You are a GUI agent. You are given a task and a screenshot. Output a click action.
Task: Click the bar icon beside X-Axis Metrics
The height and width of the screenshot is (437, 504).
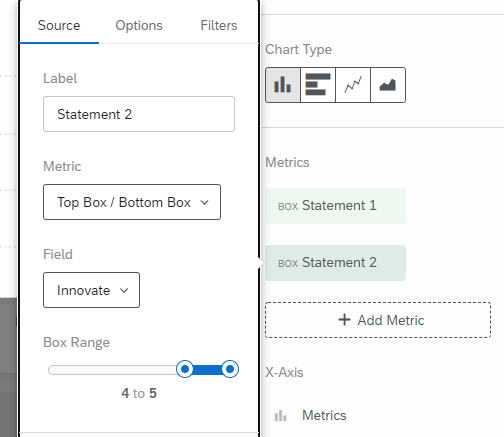[x=280, y=416]
